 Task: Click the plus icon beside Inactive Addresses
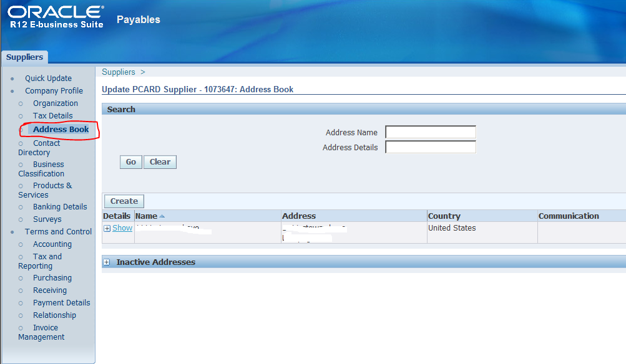point(107,261)
